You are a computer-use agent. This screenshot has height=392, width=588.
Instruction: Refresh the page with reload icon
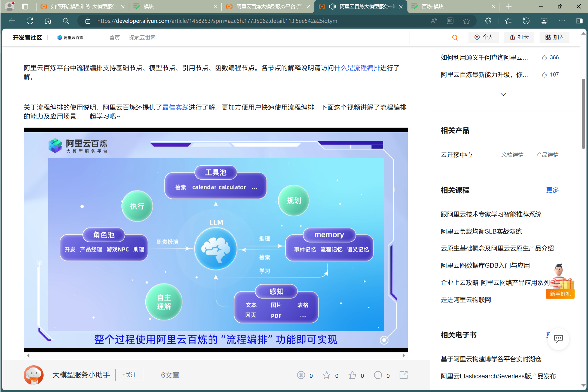30,21
